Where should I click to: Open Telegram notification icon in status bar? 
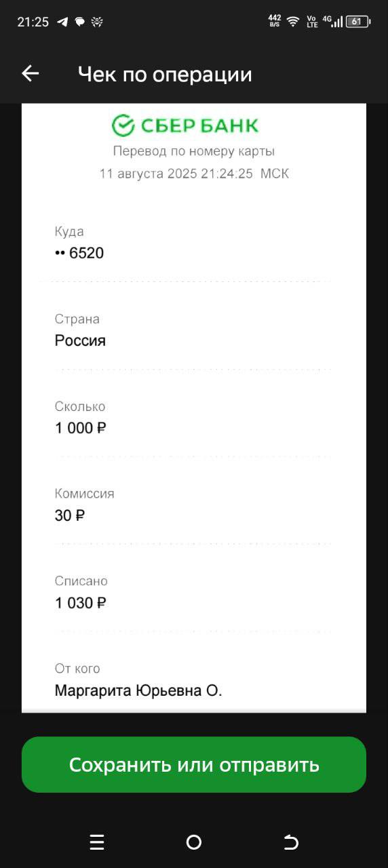tap(62, 22)
